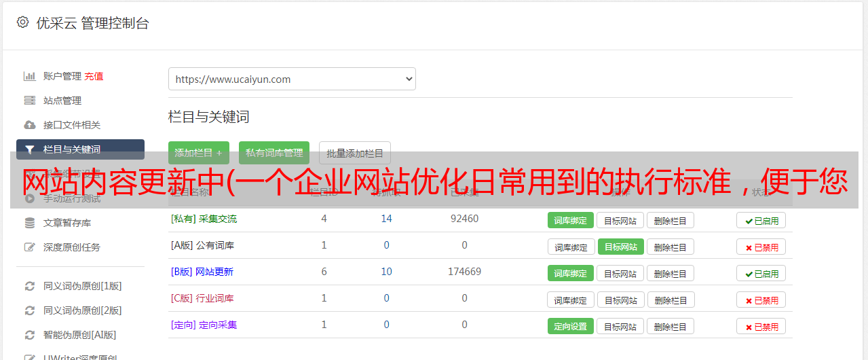Click 目标网站 in 网站更新 row
The height and width of the screenshot is (360, 868).
[620, 273]
